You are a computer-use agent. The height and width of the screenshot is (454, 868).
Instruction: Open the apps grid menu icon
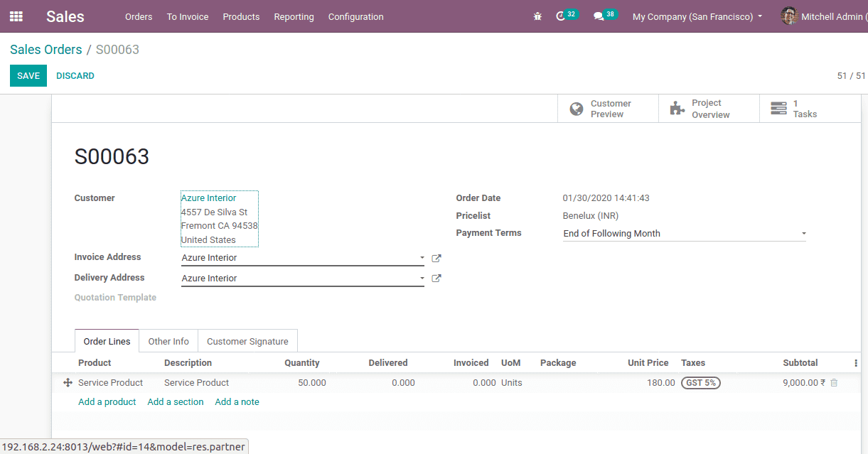16,16
